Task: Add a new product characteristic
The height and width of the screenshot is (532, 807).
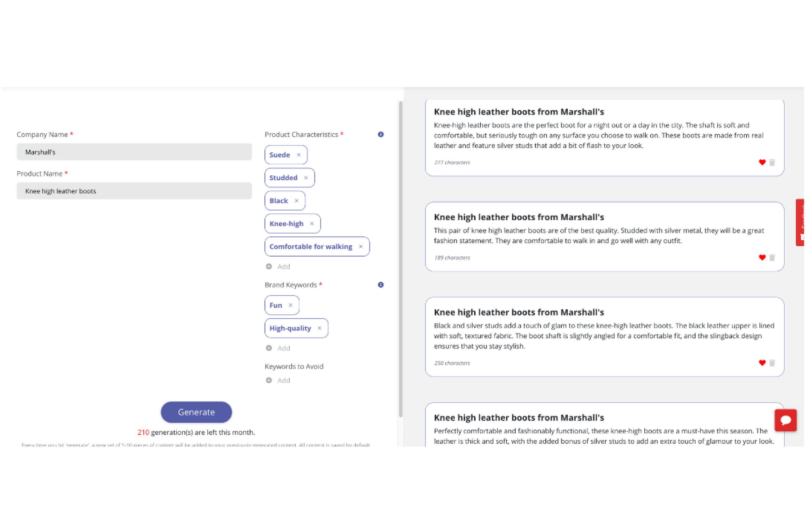Action: 278,267
